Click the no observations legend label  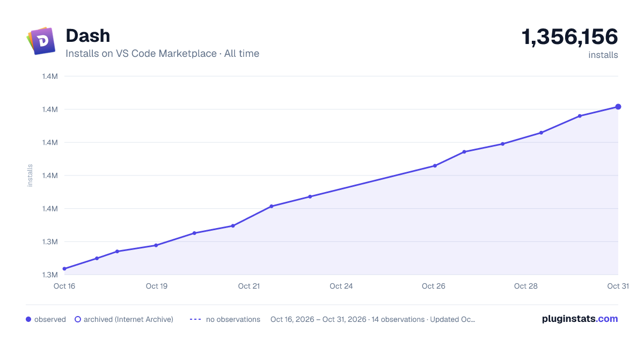pos(233,319)
